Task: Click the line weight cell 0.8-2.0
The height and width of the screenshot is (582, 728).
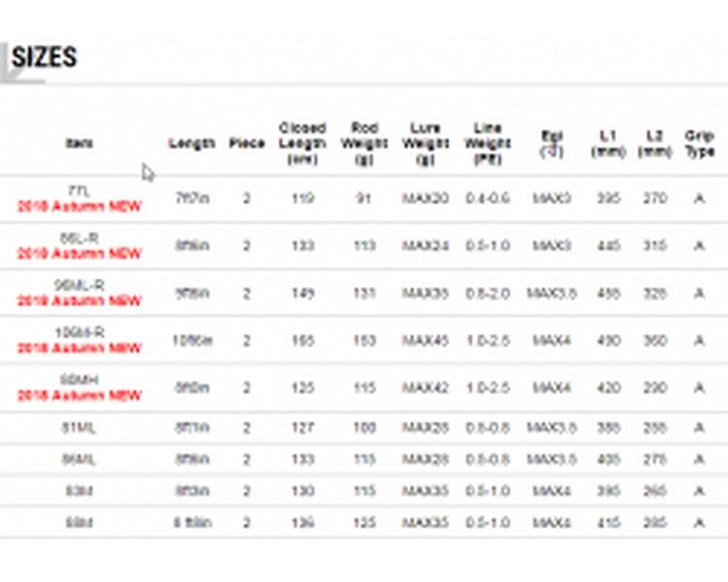Action: click(487, 293)
